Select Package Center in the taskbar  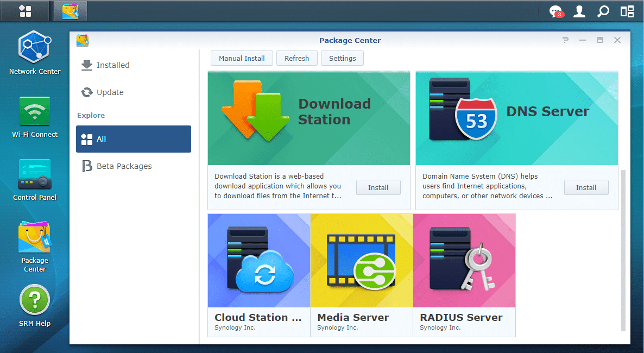pos(71,11)
